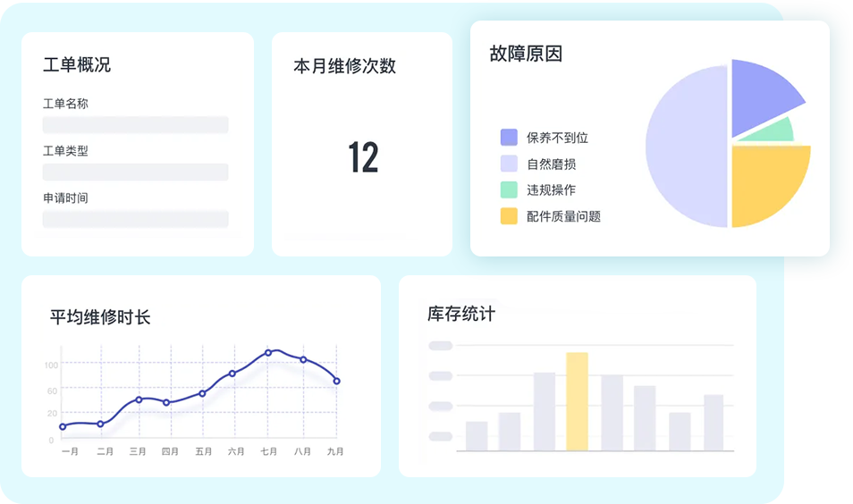853x504 pixels.
Task: Click the 三月 data point on line chart
Action: pyautogui.click(x=139, y=399)
